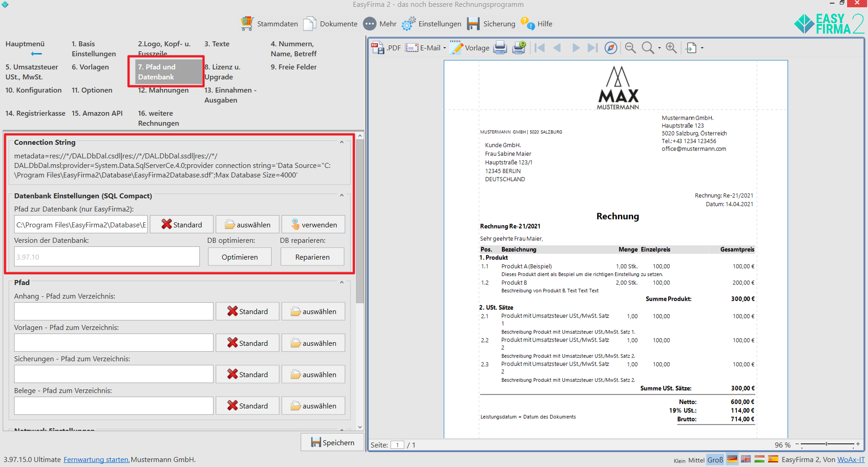Return via the Hauptmenü back arrow
This screenshot has width=868, height=467.
pyautogui.click(x=36, y=54)
